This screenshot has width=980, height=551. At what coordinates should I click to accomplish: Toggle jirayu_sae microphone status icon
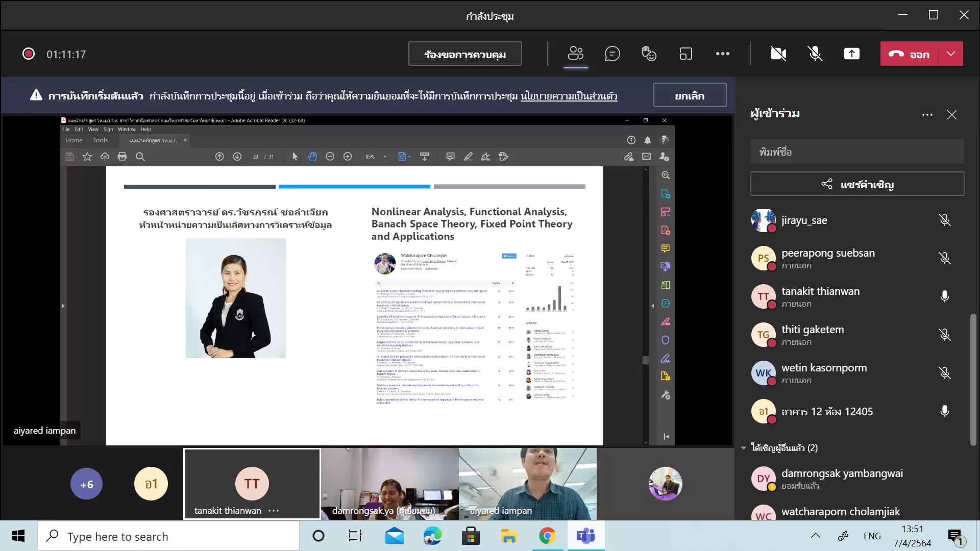tap(944, 220)
